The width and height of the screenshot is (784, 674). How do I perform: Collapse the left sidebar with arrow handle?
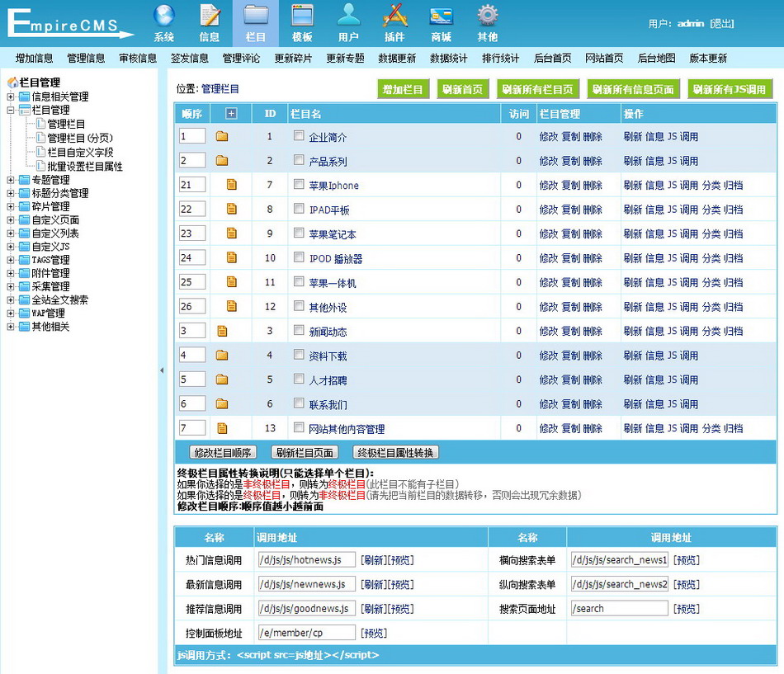coord(162,370)
